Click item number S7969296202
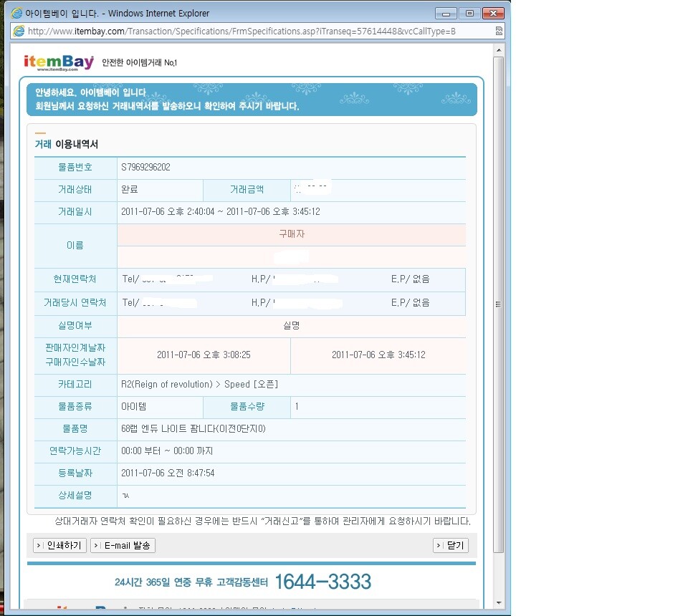Screen dimensions: 688x616 (x=146, y=168)
